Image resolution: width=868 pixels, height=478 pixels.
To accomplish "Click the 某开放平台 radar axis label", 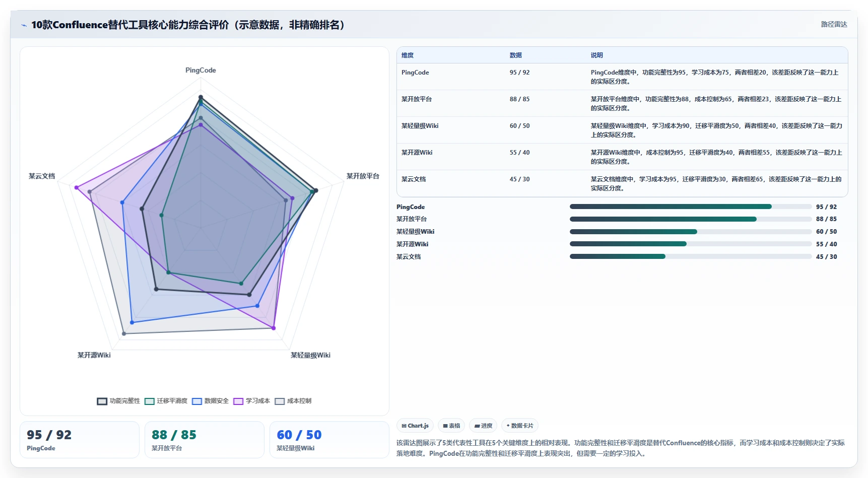I will tap(363, 176).
